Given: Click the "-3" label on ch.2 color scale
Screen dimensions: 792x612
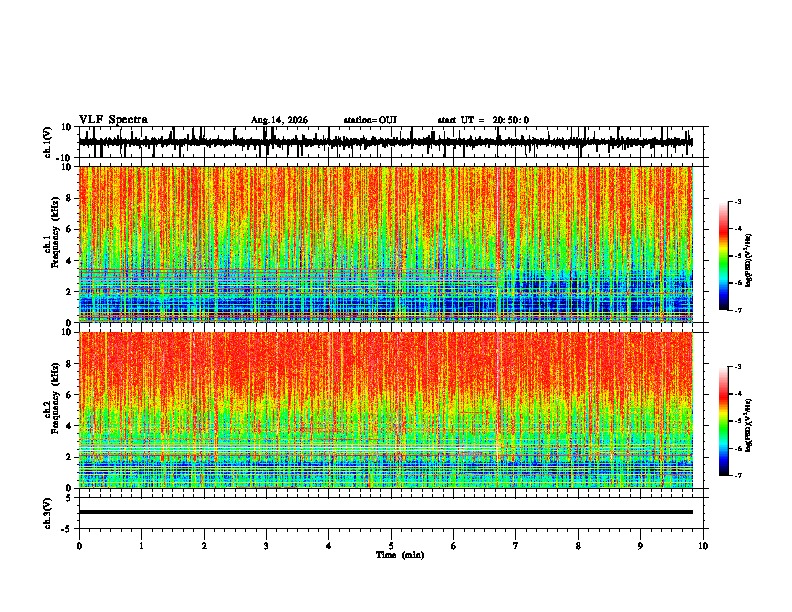Looking at the screenshot, I should point(737,367).
